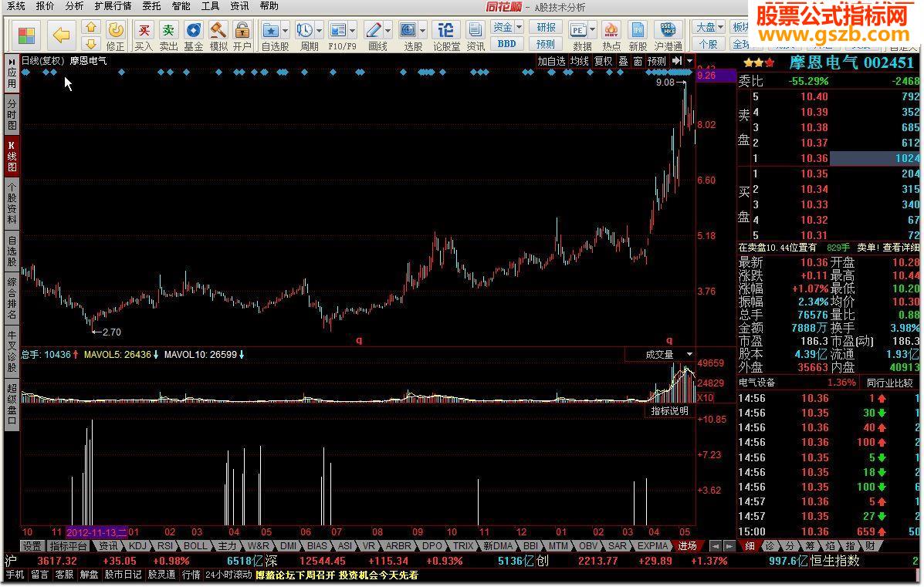Expand the 选股 dropdown arrow
924x587 pixels.
422,30
